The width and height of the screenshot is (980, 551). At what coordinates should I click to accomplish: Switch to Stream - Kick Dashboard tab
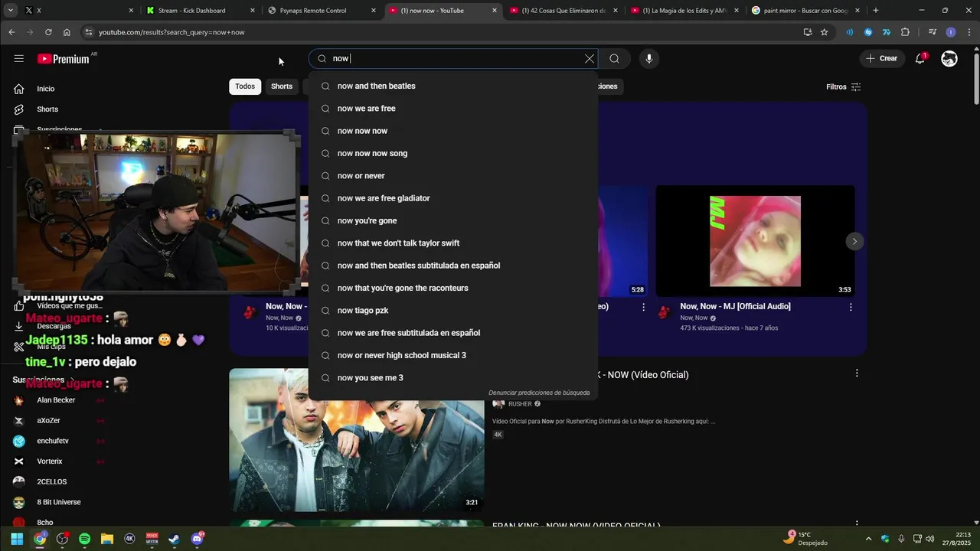tap(201, 11)
